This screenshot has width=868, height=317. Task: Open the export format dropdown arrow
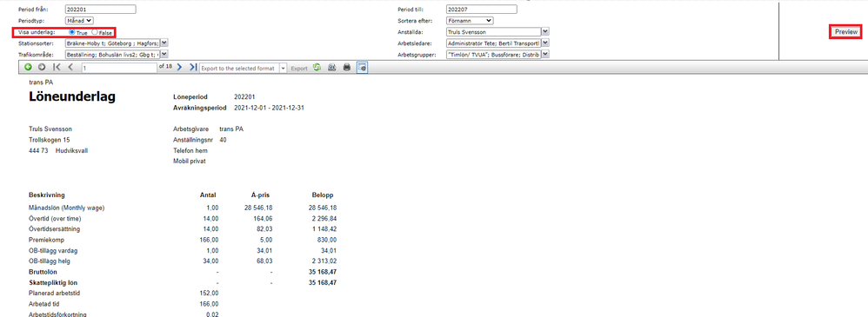point(283,68)
